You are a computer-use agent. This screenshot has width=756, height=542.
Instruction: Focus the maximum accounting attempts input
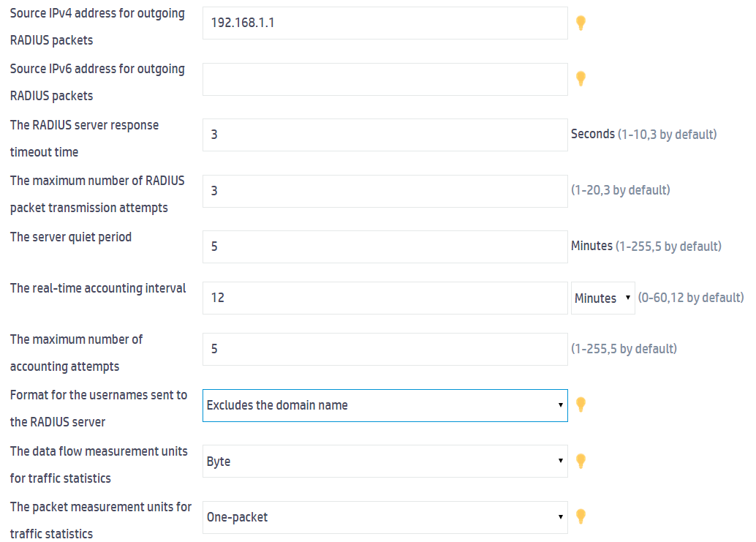coord(385,349)
